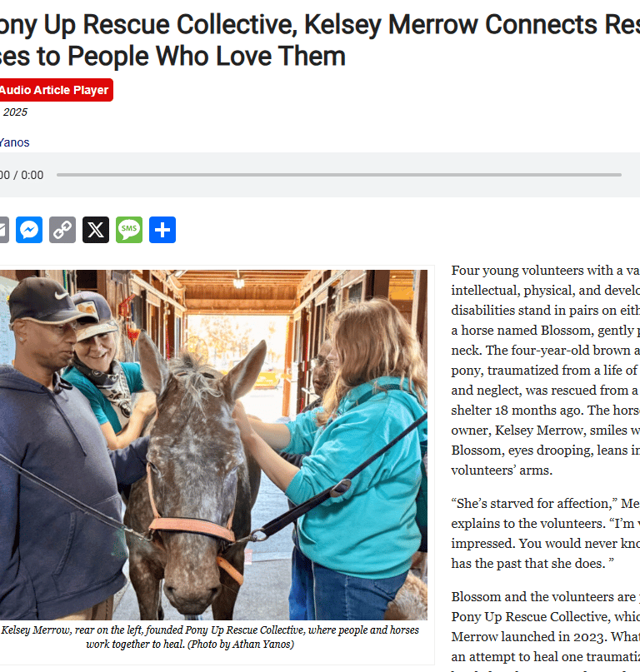This screenshot has height=672, width=640.
Task: Click 'Rescue Collective' in the article headline
Action: pos(190,24)
